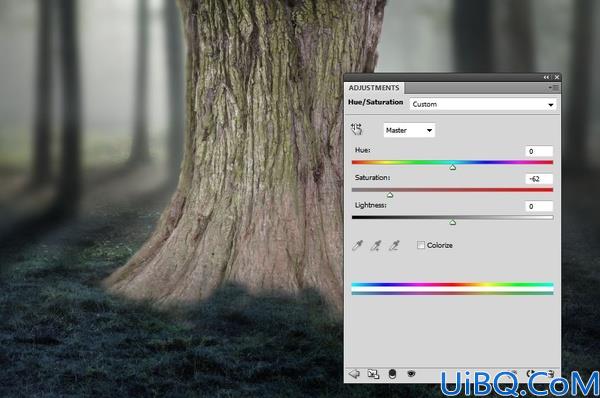This screenshot has height=398, width=600.
Task: Select the subtract-from-sample eyedropper
Action: coord(394,245)
